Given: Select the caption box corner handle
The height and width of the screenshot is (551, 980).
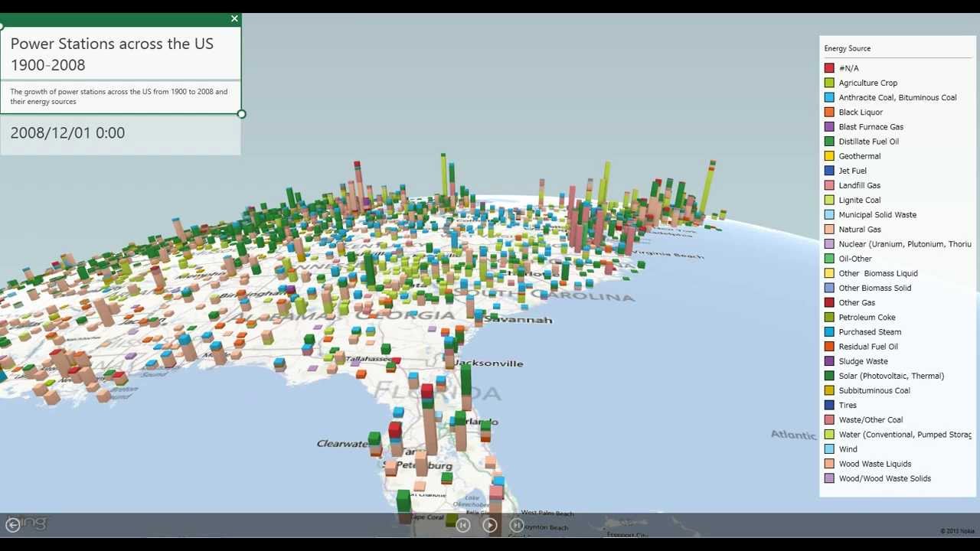Looking at the screenshot, I should (241, 114).
